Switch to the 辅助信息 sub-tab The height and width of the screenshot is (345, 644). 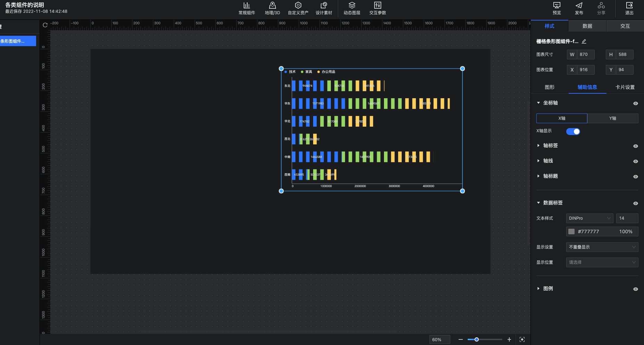click(x=587, y=87)
